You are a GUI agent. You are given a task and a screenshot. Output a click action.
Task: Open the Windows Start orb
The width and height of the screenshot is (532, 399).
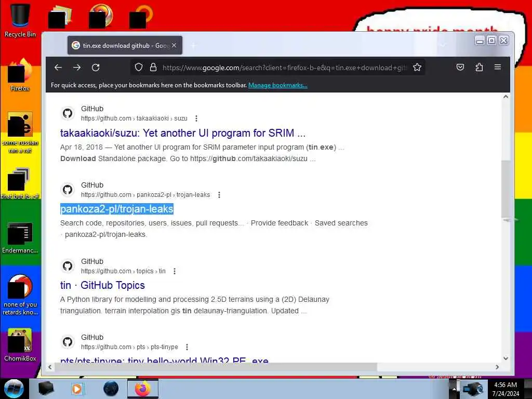click(x=14, y=389)
